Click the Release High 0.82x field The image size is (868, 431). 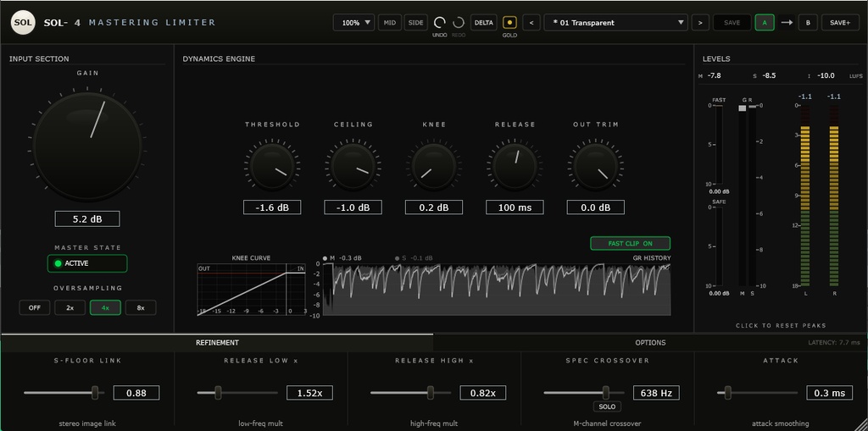[x=482, y=393]
